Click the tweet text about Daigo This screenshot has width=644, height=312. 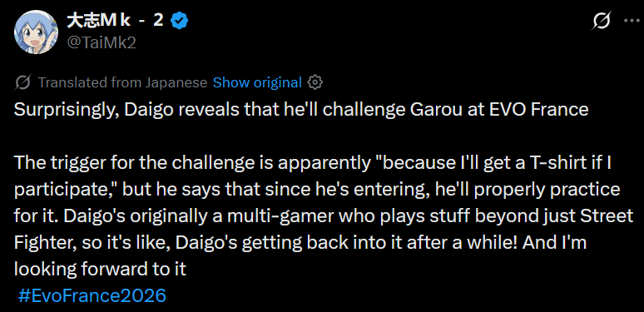[323, 190]
